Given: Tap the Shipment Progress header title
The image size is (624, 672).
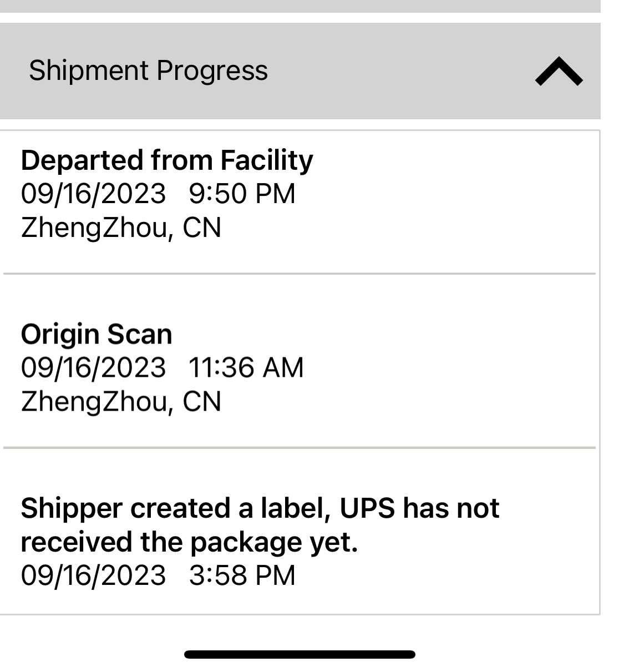Looking at the screenshot, I should (x=148, y=70).
